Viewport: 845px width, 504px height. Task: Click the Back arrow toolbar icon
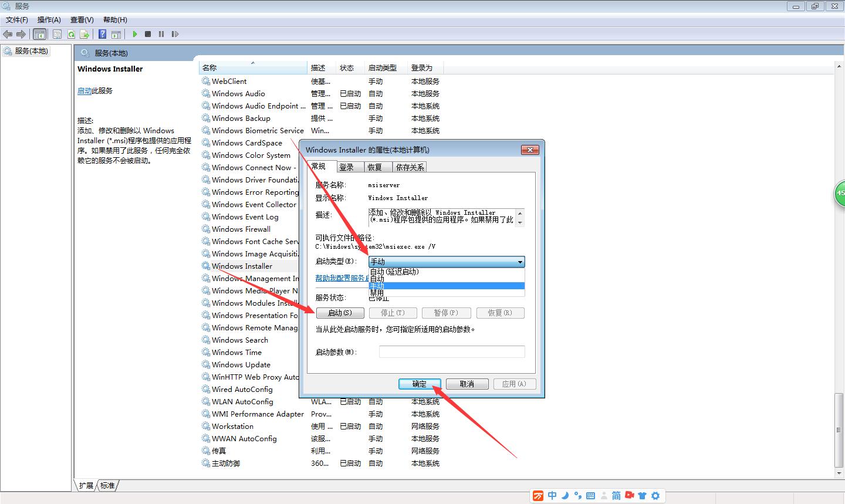click(8, 34)
